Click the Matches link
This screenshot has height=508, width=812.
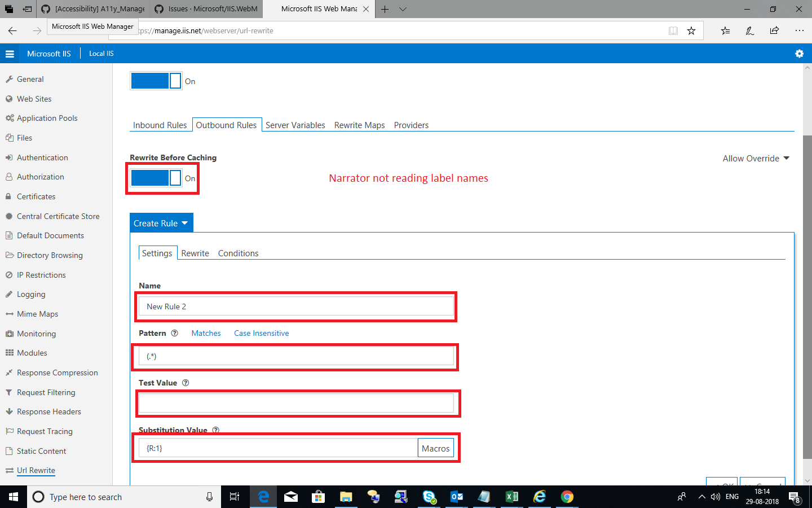[205, 333]
